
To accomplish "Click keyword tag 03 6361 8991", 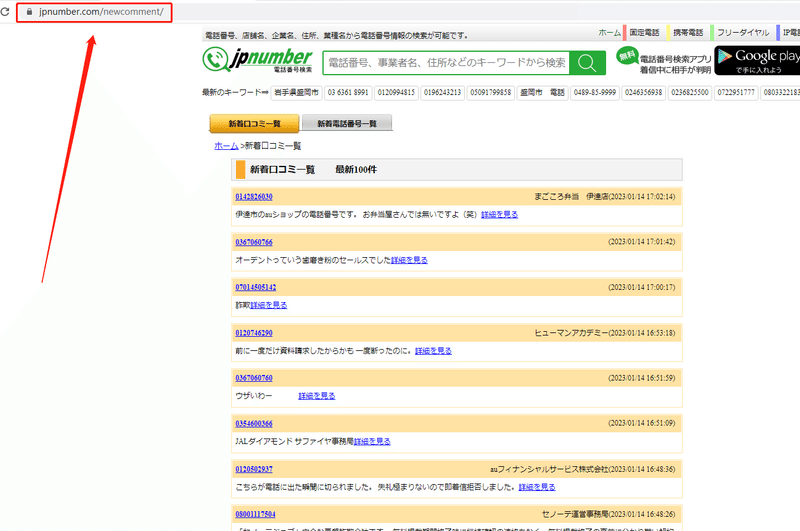I will tap(348, 93).
